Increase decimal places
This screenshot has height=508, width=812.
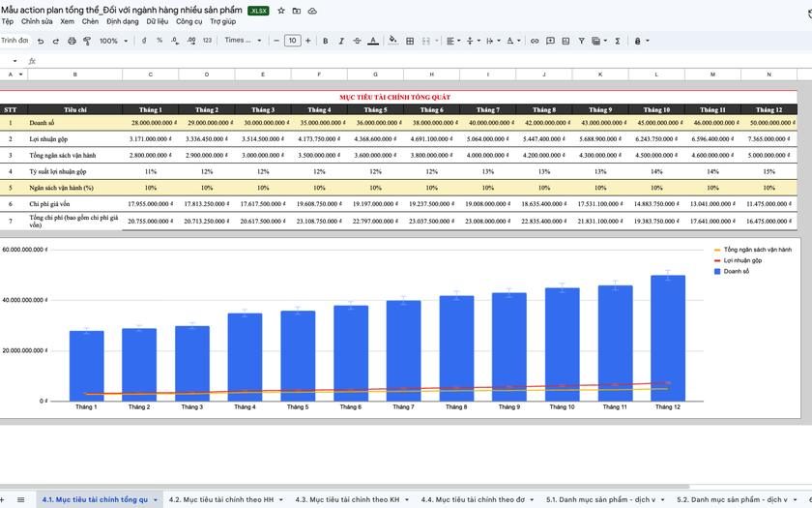point(191,41)
